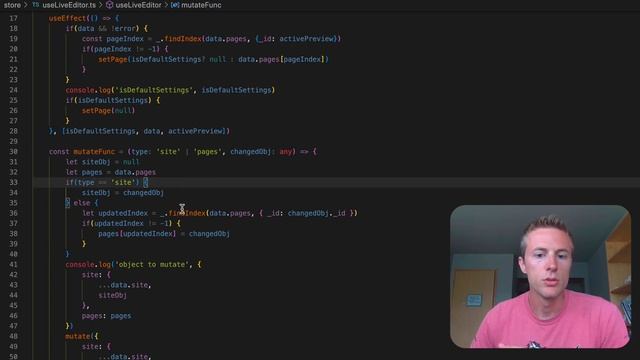Image resolution: width=640 pixels, height=360 pixels.
Task: Click 'activePreview' on line 19
Action: (x=307, y=39)
